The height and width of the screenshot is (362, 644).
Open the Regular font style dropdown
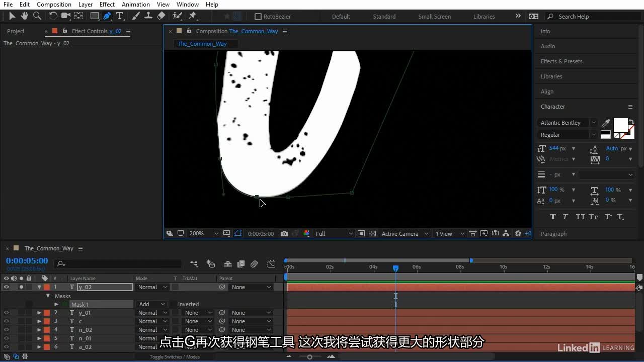coord(567,135)
